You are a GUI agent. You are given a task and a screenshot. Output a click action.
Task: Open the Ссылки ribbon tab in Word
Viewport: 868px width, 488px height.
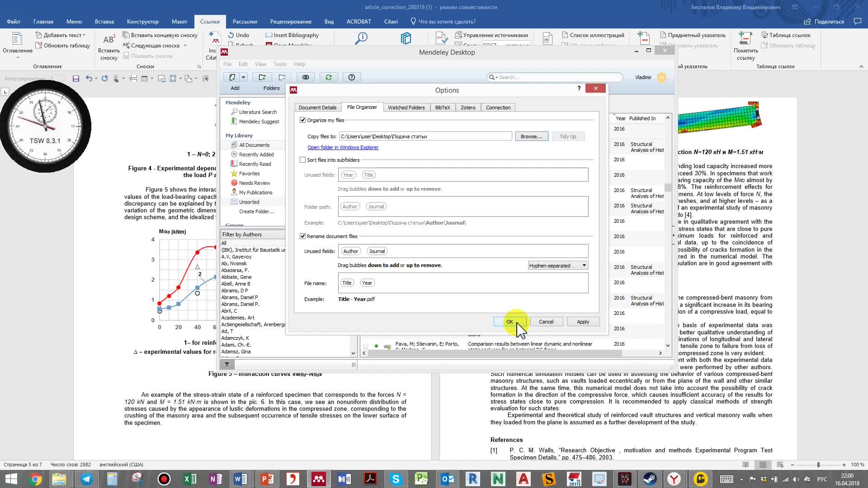pos(210,21)
